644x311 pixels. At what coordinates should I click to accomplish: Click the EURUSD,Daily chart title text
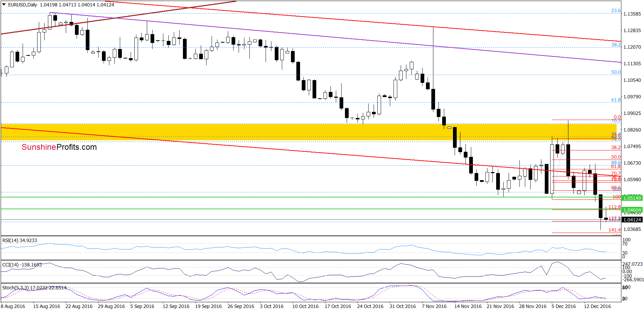tap(23, 5)
